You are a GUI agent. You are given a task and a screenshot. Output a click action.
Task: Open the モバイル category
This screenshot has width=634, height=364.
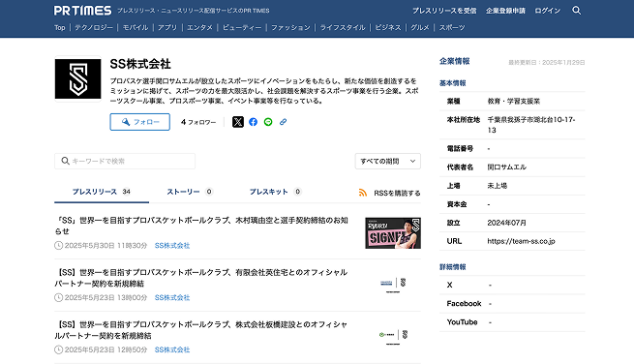136,27
